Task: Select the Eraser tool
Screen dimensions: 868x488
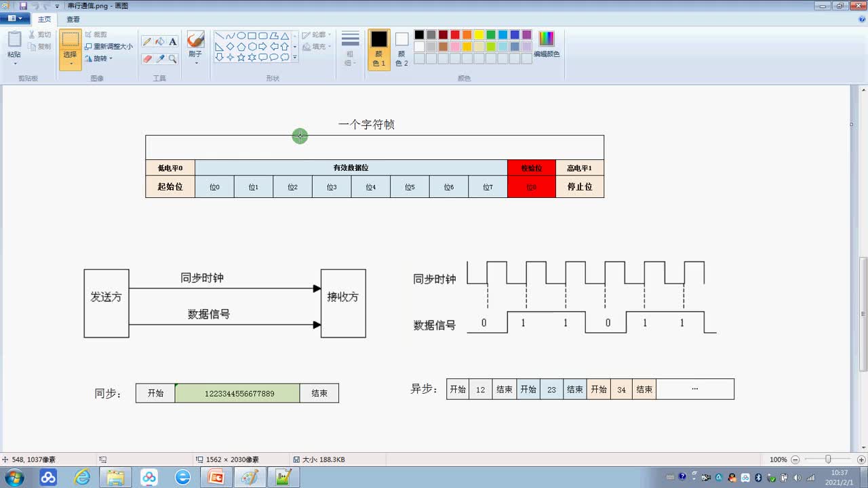Action: pos(147,59)
